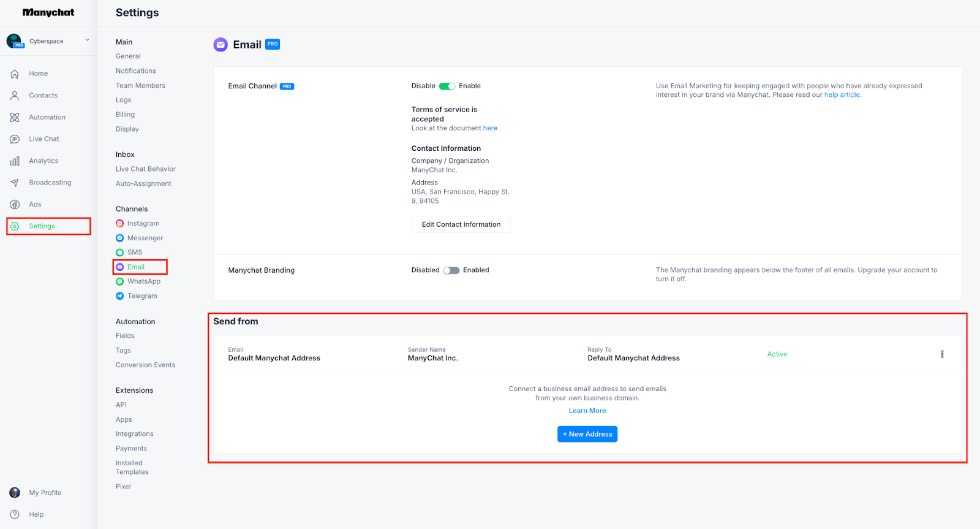Open Broadcasting paper plane icon
Viewport: 980px width, 529px height.
tap(15, 183)
